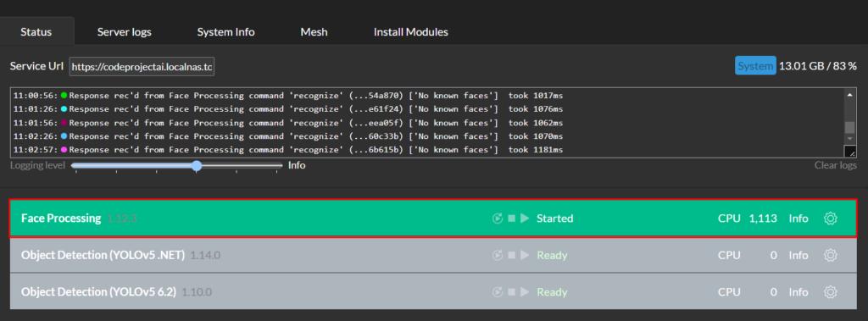The image size is (868, 321).
Task: Start Object Detection YOLOv5 .NET module
Action: pos(525,255)
